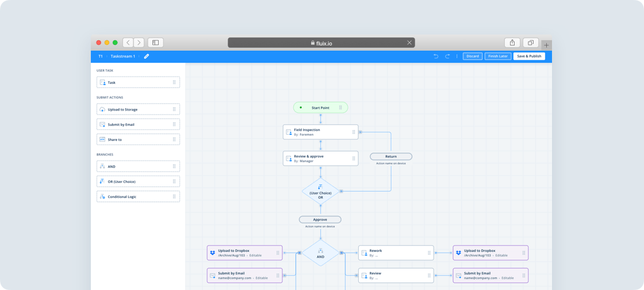644x290 pixels.
Task: Go back using Safari back arrow
Action: pos(128,43)
